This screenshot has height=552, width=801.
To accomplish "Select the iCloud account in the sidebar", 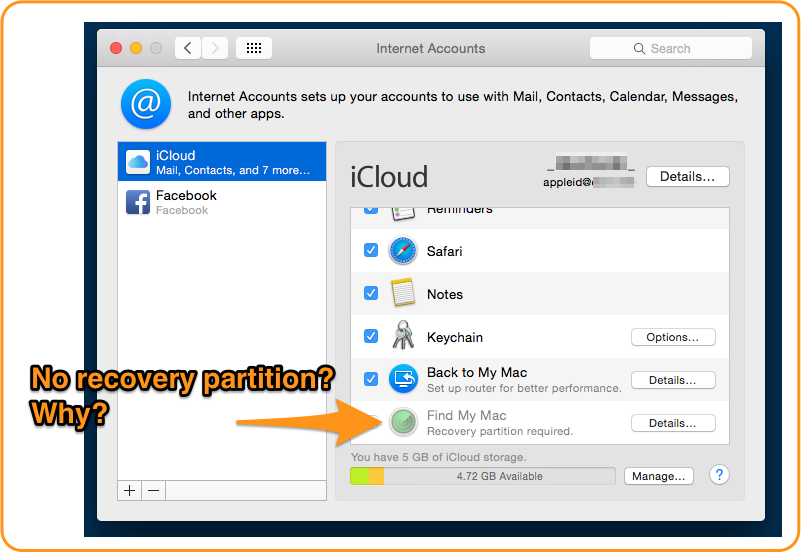I will click(x=222, y=162).
